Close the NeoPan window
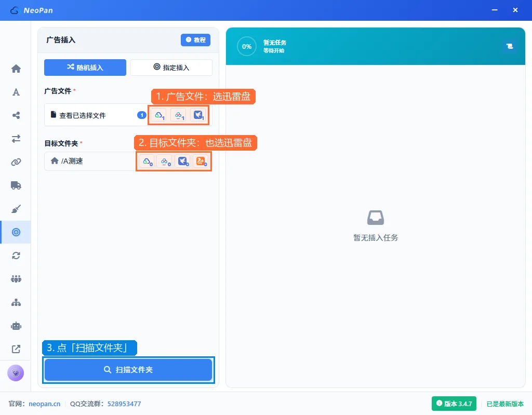 click(515, 10)
